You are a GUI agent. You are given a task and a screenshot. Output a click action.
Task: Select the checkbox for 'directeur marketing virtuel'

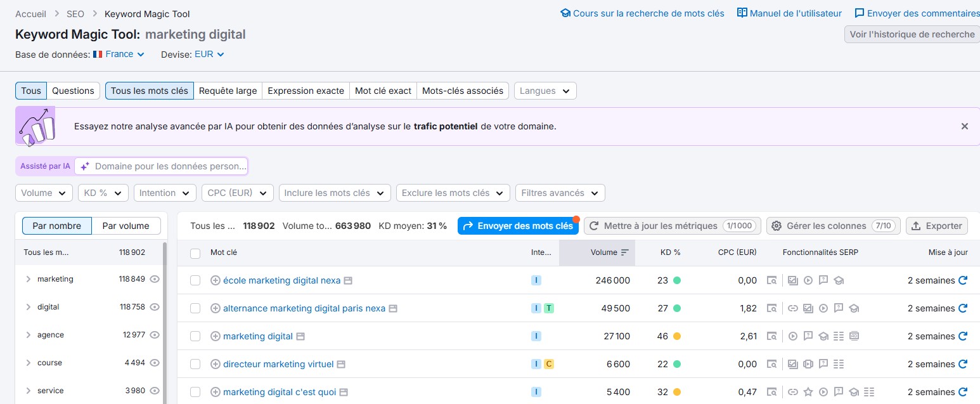(195, 364)
